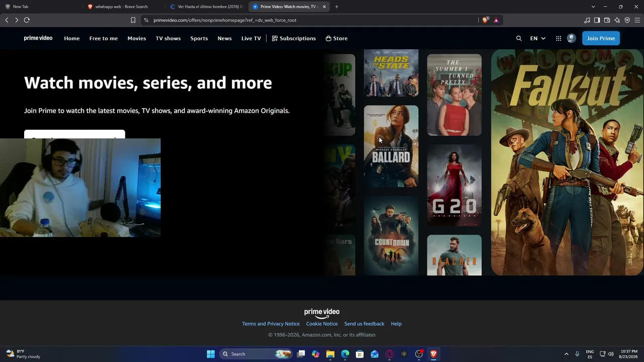Expand the EN language dropdown
644x362 pixels.
(537, 38)
